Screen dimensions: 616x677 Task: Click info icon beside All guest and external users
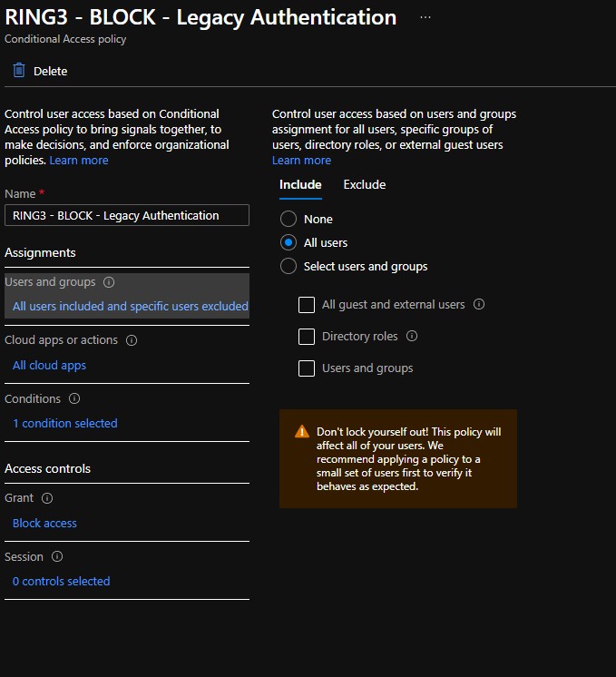pyautogui.click(x=479, y=305)
